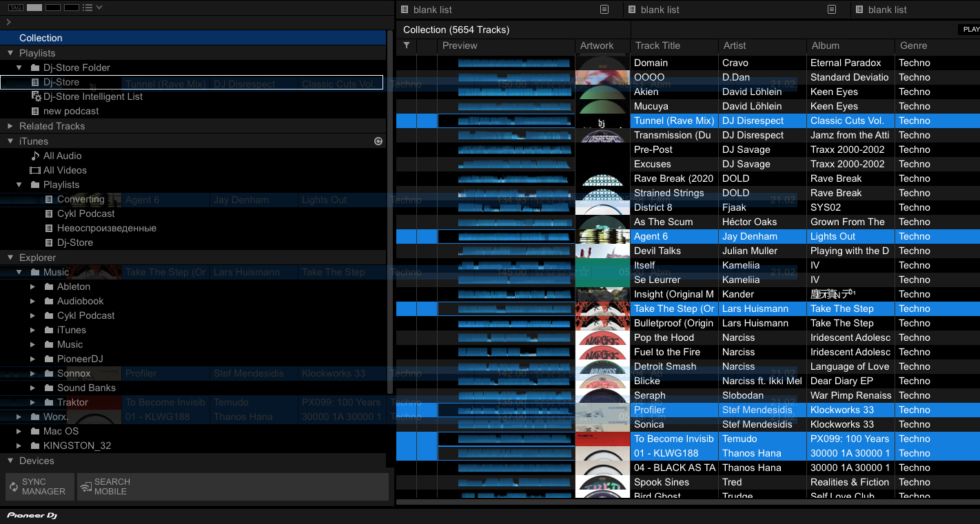Select the track Agent 6
980x524 pixels.
click(x=651, y=236)
